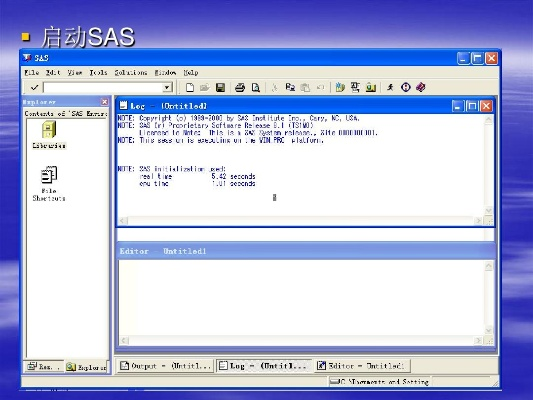Screen dimensions: 533x400
Task: Click the New Library toolbar icon
Action: pyautogui.click(x=340, y=87)
